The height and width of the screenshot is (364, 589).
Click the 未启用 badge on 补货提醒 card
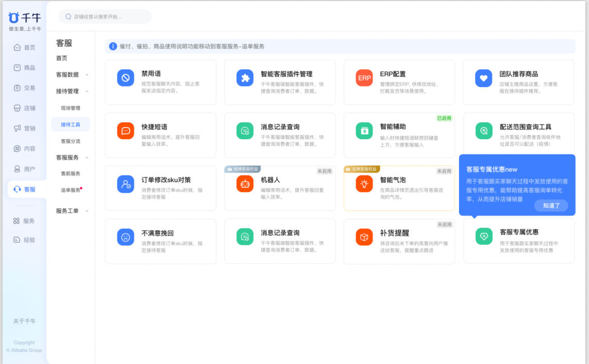click(x=445, y=225)
